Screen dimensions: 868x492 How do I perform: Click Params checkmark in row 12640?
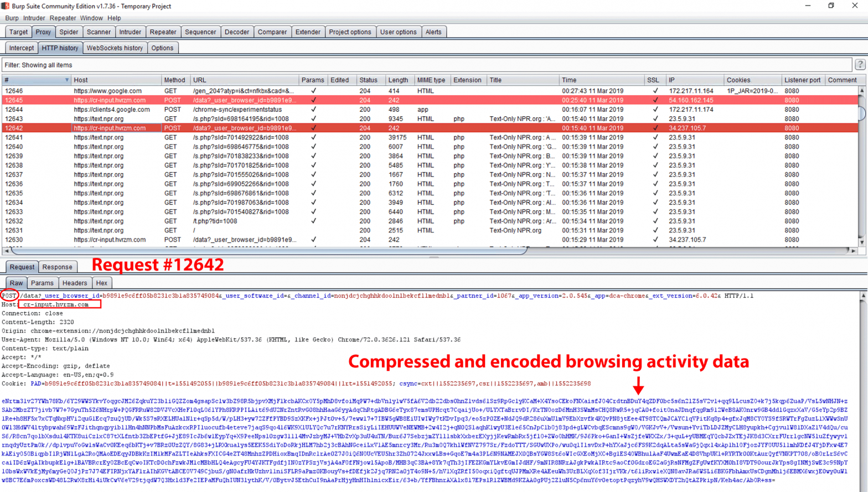tap(313, 147)
